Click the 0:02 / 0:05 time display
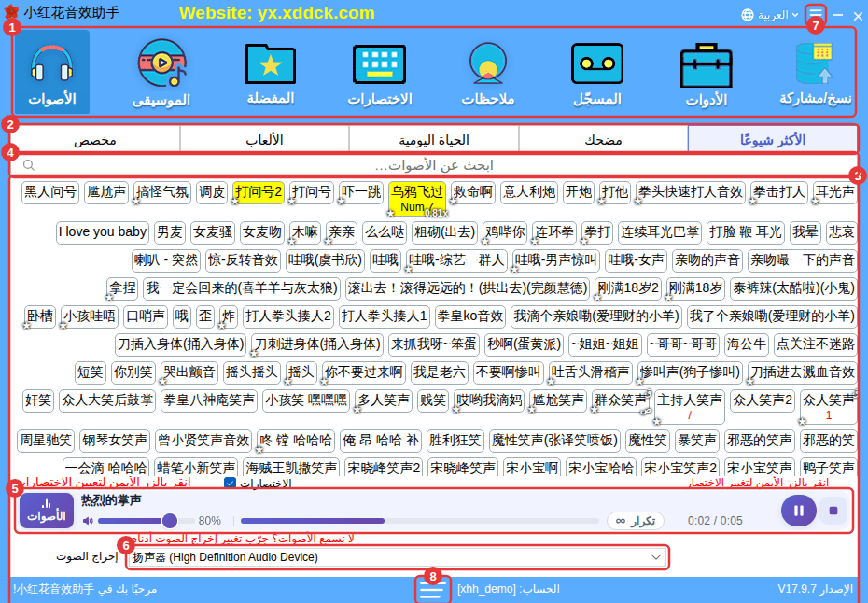 715,521
